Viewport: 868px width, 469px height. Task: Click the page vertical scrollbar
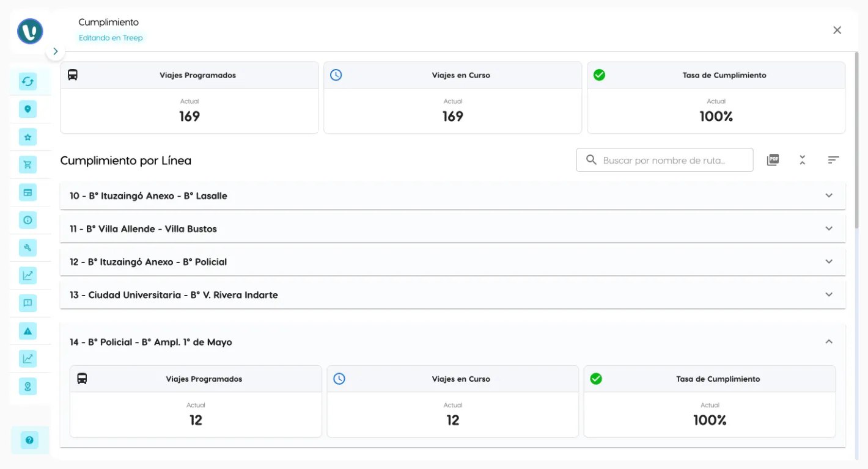pos(856,140)
